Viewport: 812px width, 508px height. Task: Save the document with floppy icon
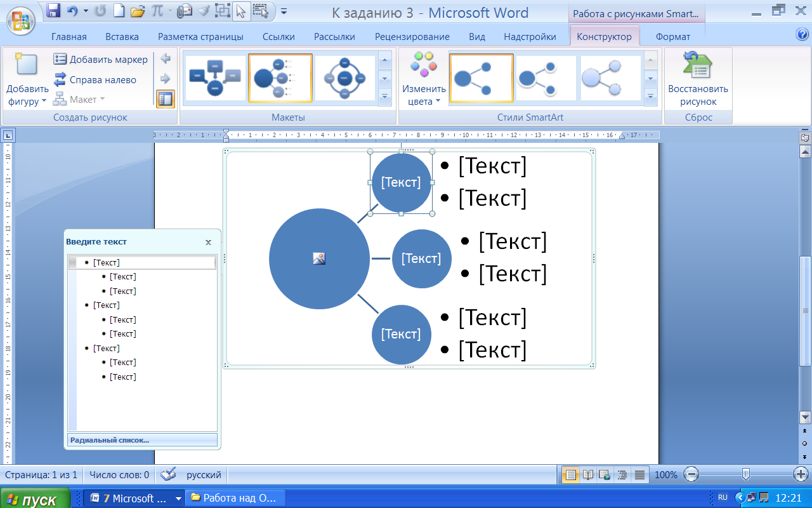[53, 11]
